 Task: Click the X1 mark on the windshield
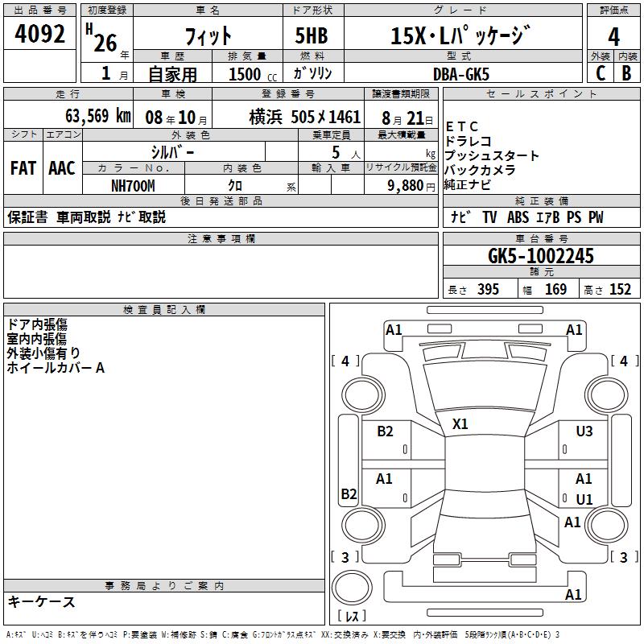(460, 424)
